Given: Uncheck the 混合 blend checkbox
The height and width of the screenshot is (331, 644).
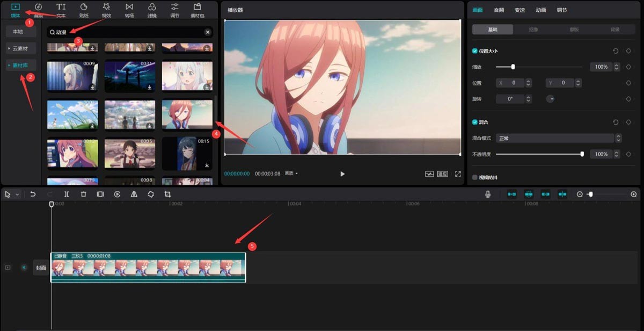Looking at the screenshot, I should click(x=475, y=123).
